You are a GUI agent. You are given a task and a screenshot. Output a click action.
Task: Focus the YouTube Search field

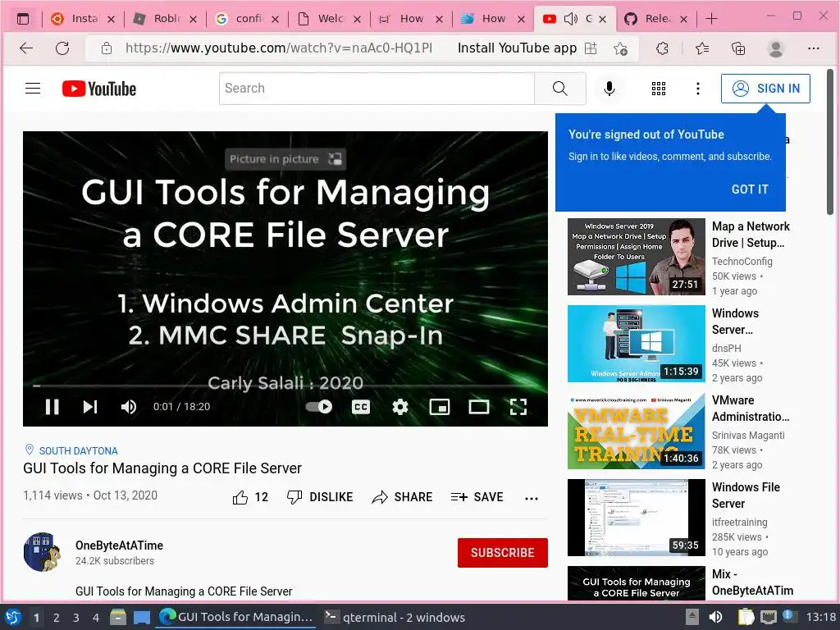(x=377, y=89)
